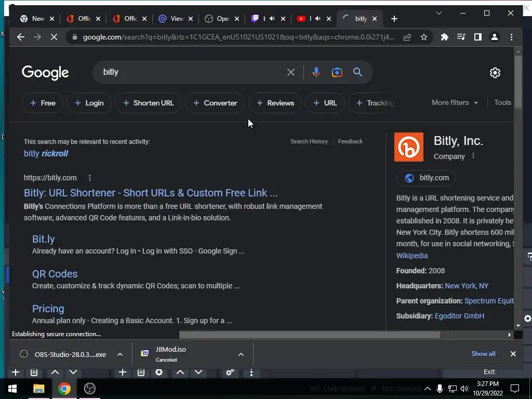Open options menu next to https://bitly.com
The width and height of the screenshot is (532, 399).
pyautogui.click(x=89, y=178)
